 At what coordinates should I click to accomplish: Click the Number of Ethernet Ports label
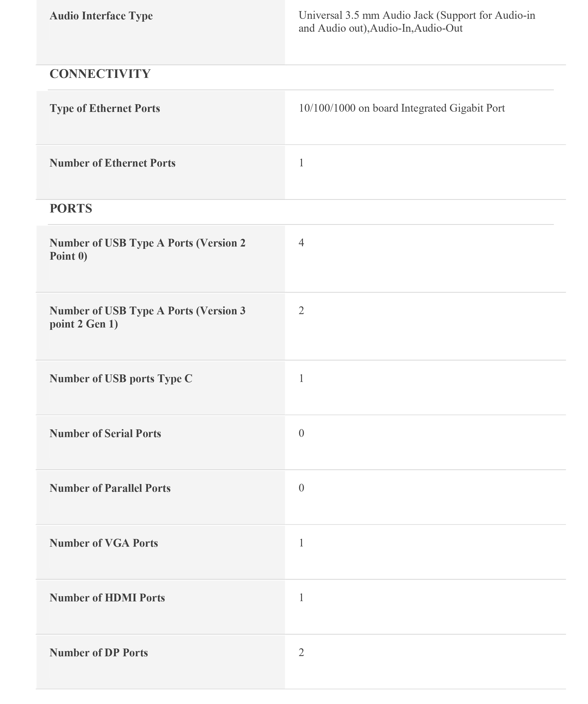tap(112, 163)
